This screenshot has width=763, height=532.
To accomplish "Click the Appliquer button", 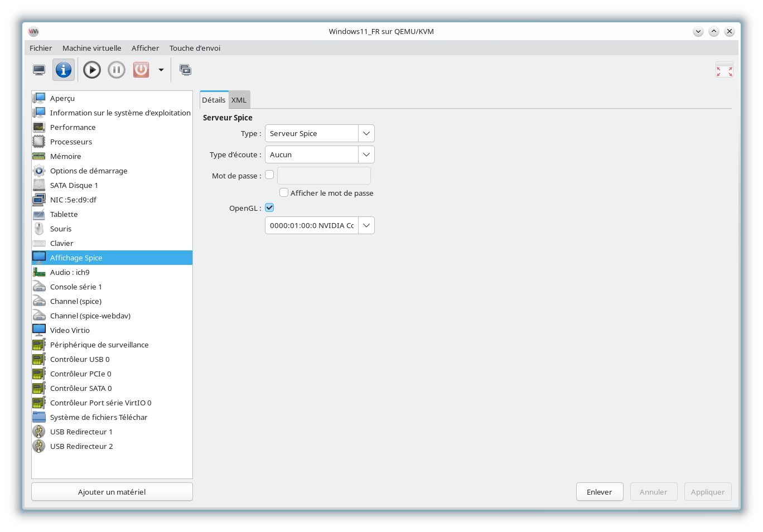I will point(708,492).
